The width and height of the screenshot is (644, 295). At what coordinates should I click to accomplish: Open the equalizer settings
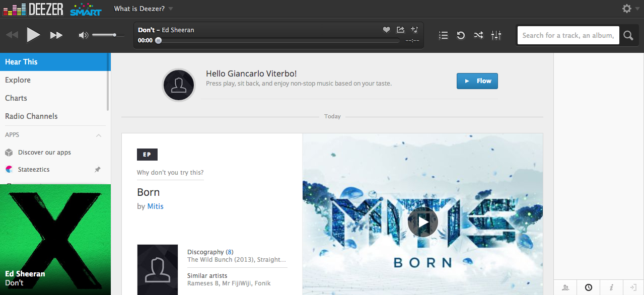coord(496,35)
